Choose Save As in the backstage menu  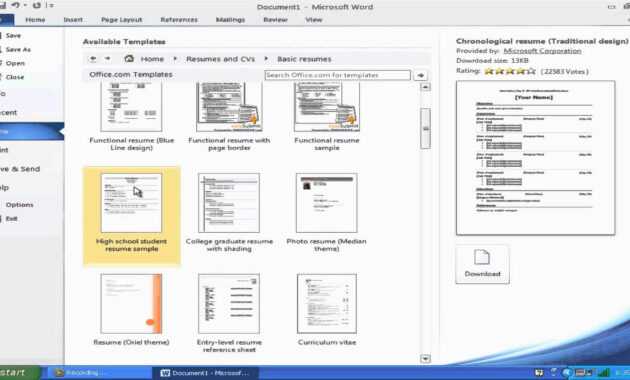[x=18, y=49]
